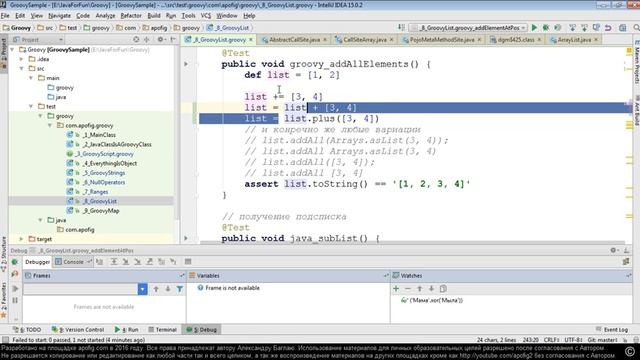640x360 pixels.
Task: Run the selected configuration with green play
Action: (534, 28)
